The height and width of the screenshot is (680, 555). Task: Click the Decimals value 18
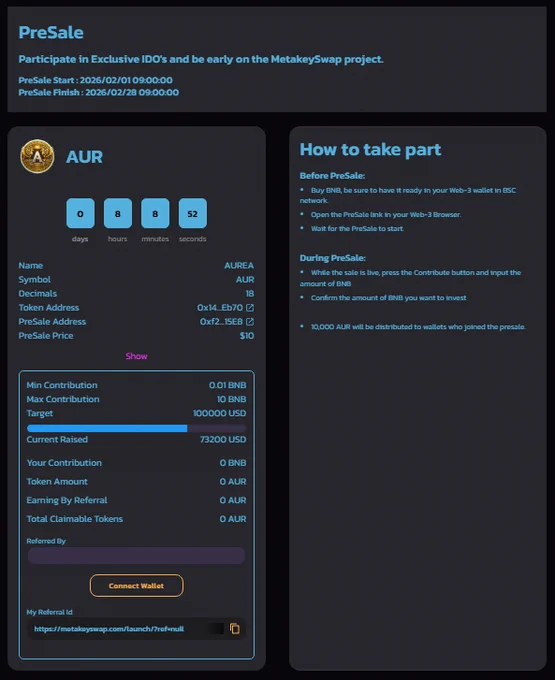(250, 294)
